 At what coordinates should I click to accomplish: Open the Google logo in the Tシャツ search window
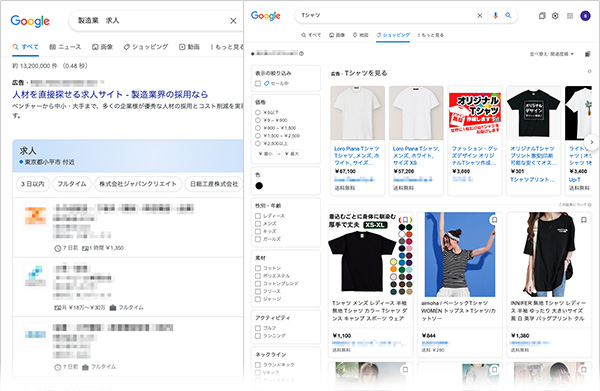pos(266,16)
